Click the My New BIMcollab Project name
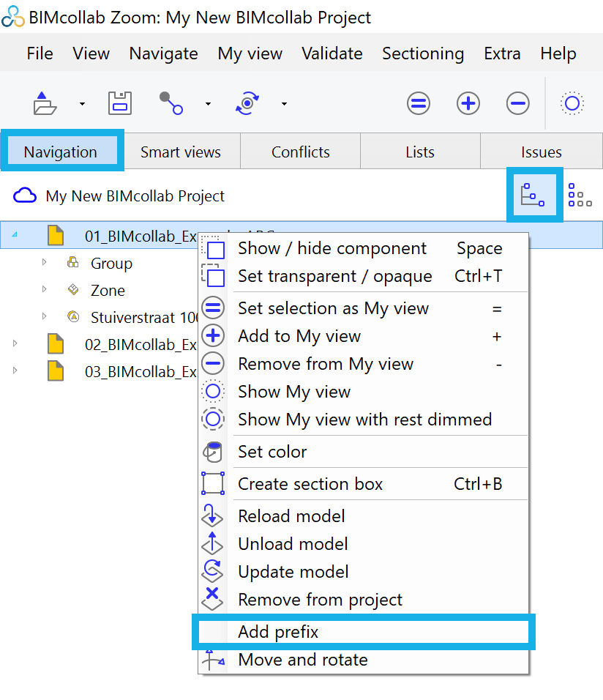The image size is (603, 700). [135, 196]
